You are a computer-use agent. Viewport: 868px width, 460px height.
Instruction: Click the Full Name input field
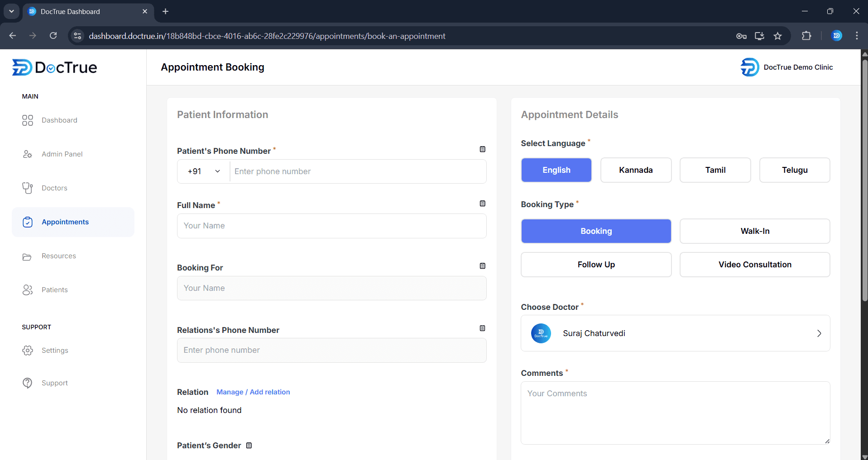coord(332,226)
